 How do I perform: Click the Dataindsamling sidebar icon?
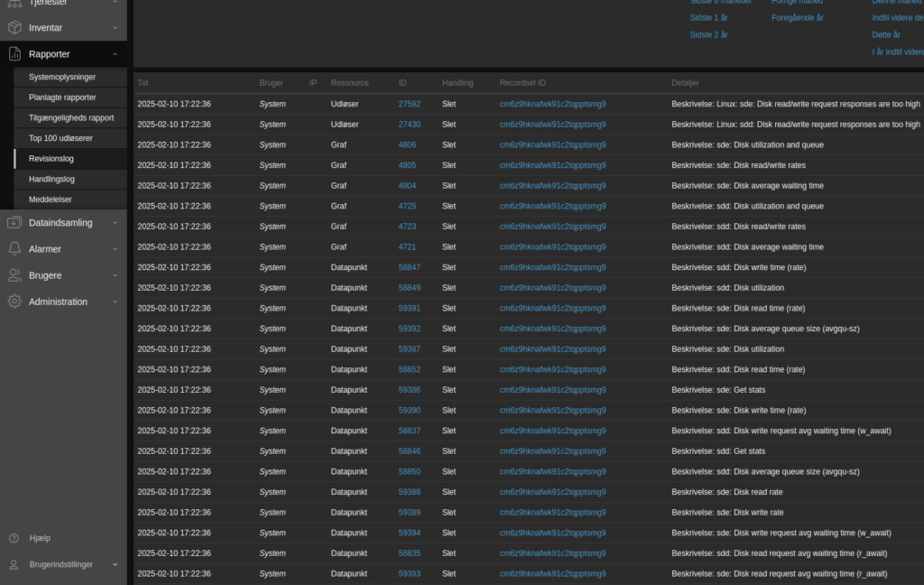click(13, 222)
